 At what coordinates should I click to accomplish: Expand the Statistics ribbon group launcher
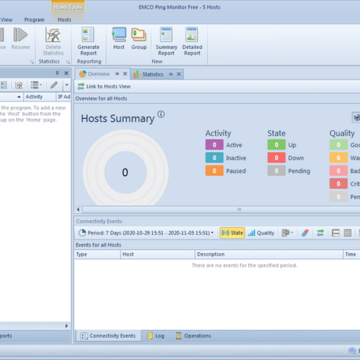pos(68,62)
